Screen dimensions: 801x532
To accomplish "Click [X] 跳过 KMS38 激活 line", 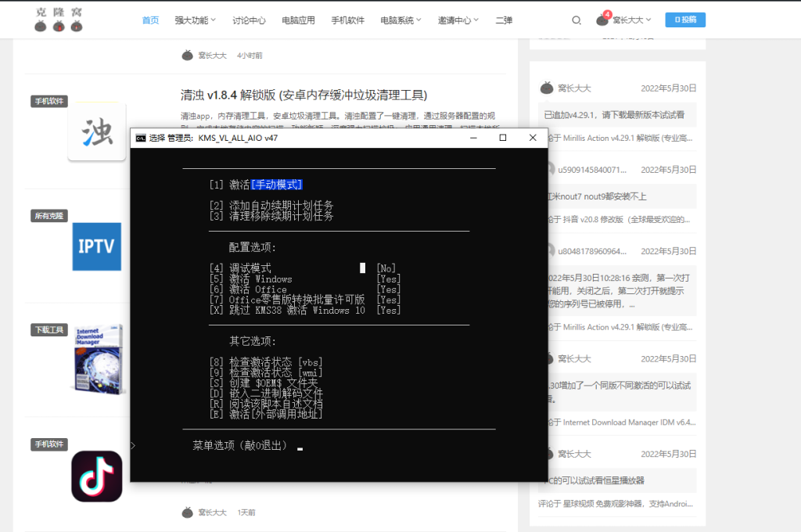I will [305, 311].
